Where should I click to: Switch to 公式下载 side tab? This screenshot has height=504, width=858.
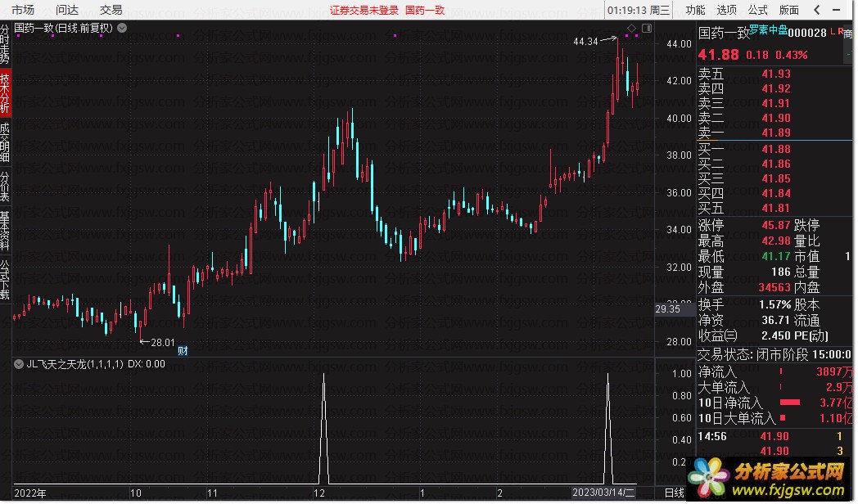click(5, 279)
